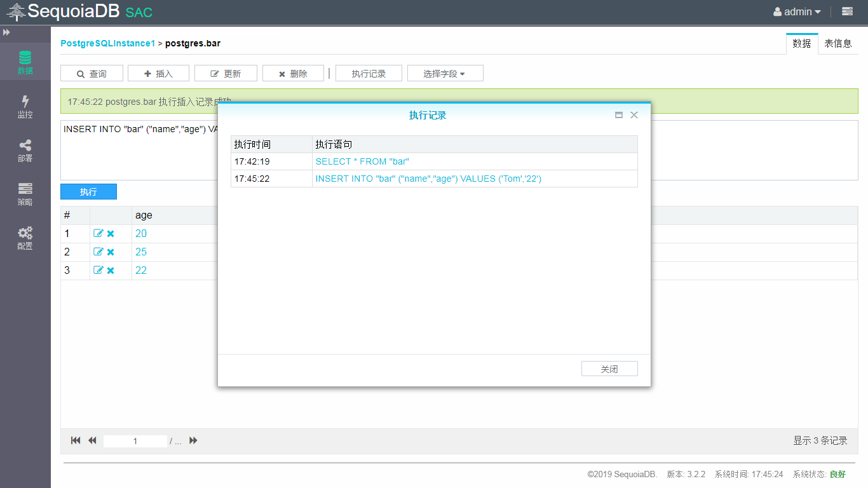Click the 删除 (Delete) button
This screenshot has width=868, height=488.
tap(293, 74)
